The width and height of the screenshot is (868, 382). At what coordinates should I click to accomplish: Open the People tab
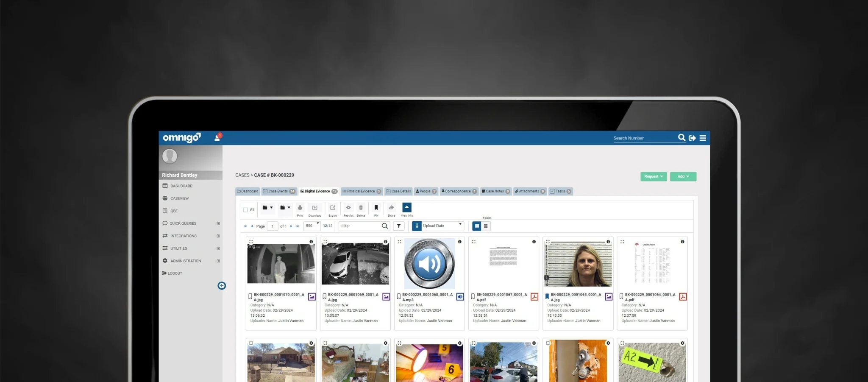(x=426, y=191)
